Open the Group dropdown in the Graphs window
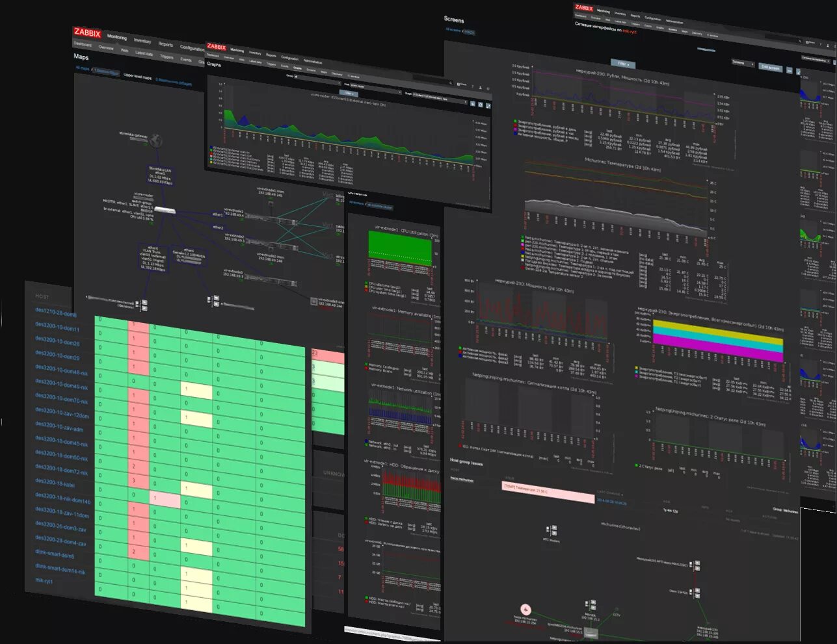 pyautogui.click(x=317, y=80)
